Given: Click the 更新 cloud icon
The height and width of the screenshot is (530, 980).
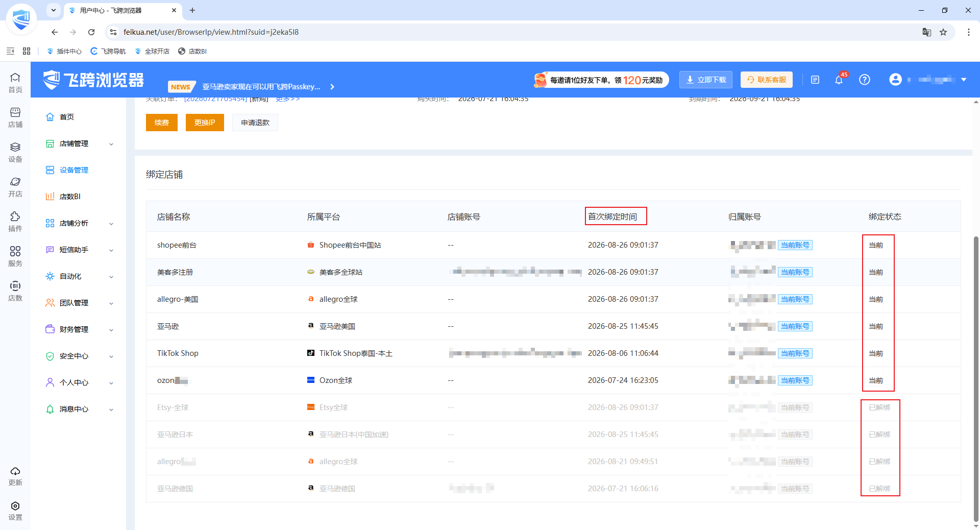Looking at the screenshot, I should click(15, 476).
